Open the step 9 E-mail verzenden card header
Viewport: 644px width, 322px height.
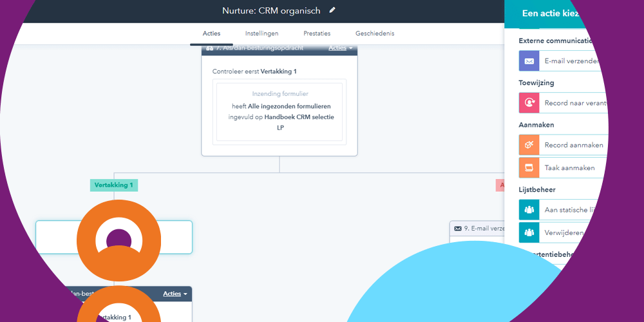[478, 229]
